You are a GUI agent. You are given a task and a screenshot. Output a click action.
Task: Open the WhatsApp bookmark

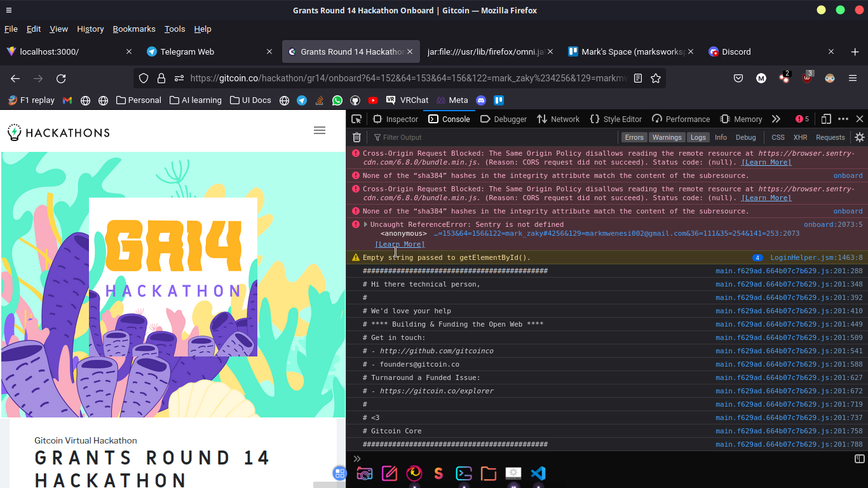tap(337, 100)
